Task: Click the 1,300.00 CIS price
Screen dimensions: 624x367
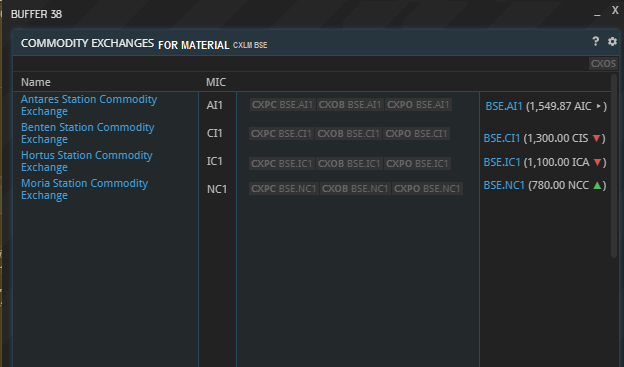Action: 557,138
